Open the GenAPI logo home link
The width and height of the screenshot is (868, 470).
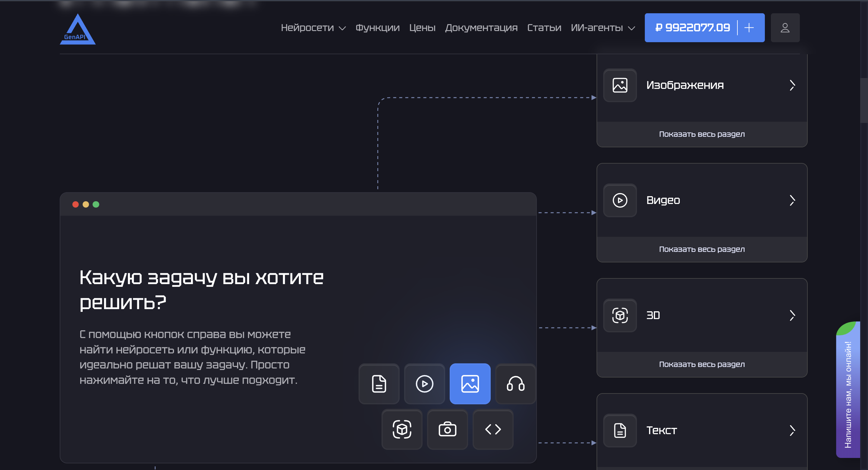tap(78, 29)
